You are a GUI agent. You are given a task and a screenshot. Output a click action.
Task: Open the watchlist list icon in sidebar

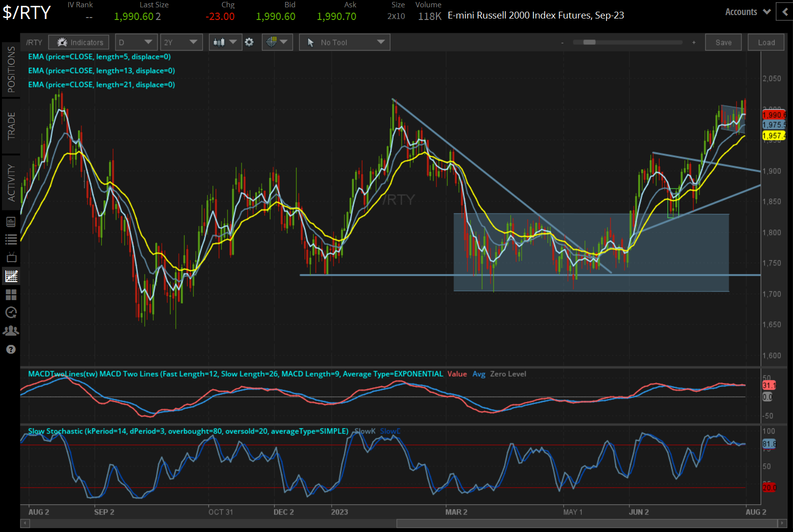[11, 239]
